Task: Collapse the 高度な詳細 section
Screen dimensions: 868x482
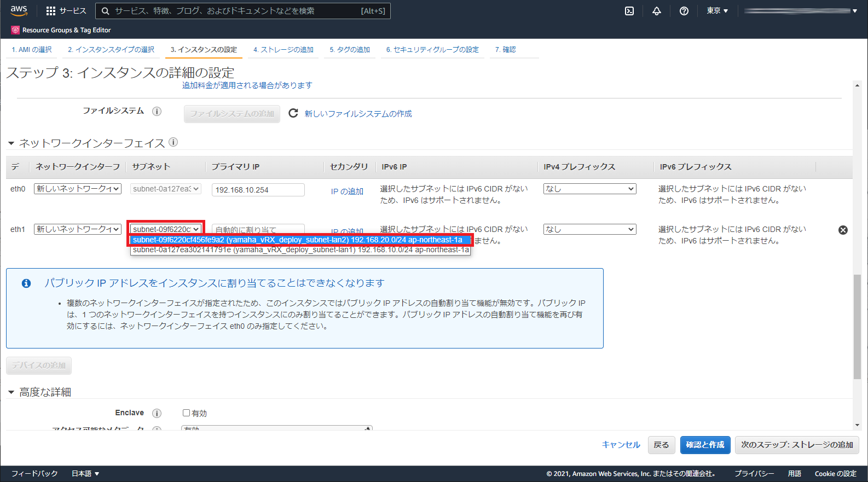Action: pos(11,392)
